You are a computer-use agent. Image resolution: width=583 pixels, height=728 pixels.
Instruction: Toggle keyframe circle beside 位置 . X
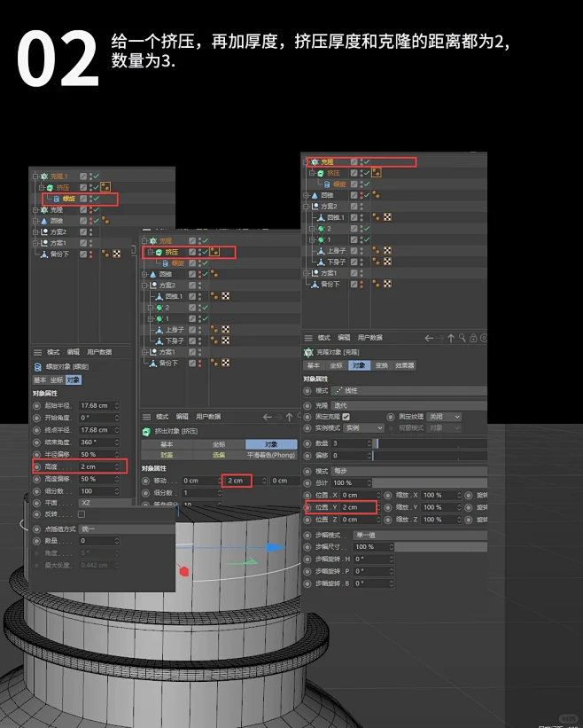307,496
